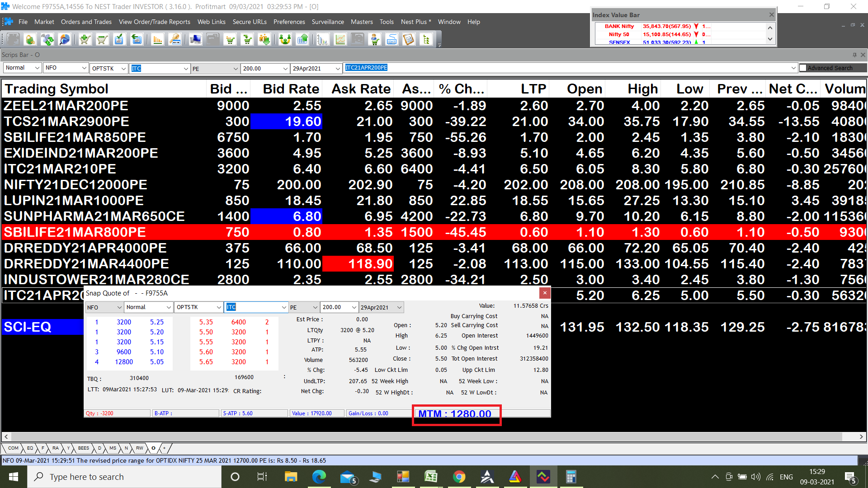Click the cart with green down-arrow icon
Screen dimensions: 868x488
click(x=248, y=40)
